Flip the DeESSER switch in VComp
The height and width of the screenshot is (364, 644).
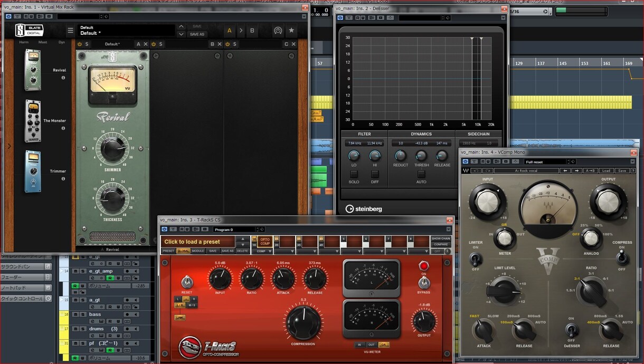click(571, 330)
